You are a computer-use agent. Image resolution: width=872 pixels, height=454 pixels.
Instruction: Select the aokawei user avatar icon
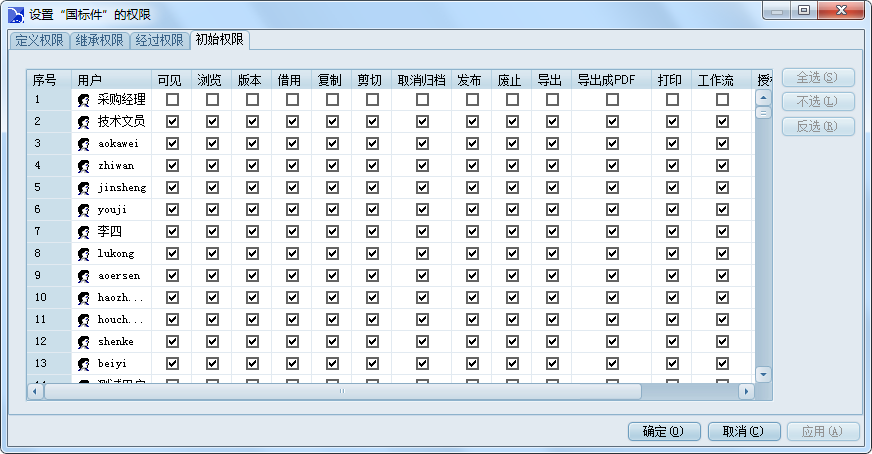pos(84,144)
